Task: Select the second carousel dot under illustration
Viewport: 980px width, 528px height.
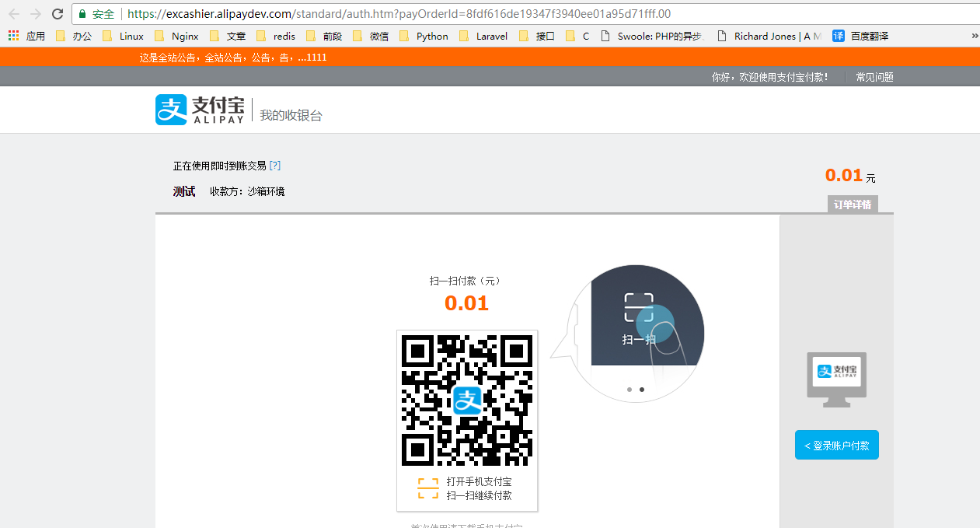Action: [x=641, y=389]
